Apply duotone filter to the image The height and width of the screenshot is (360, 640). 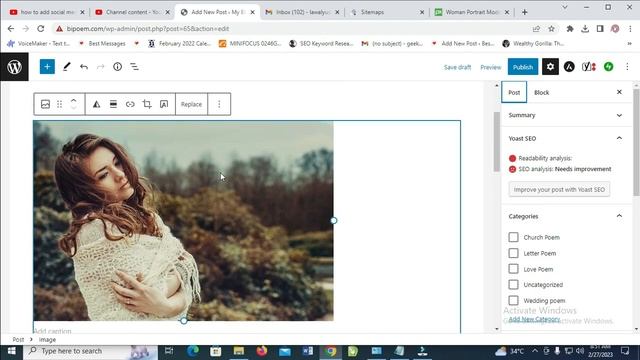click(x=96, y=104)
